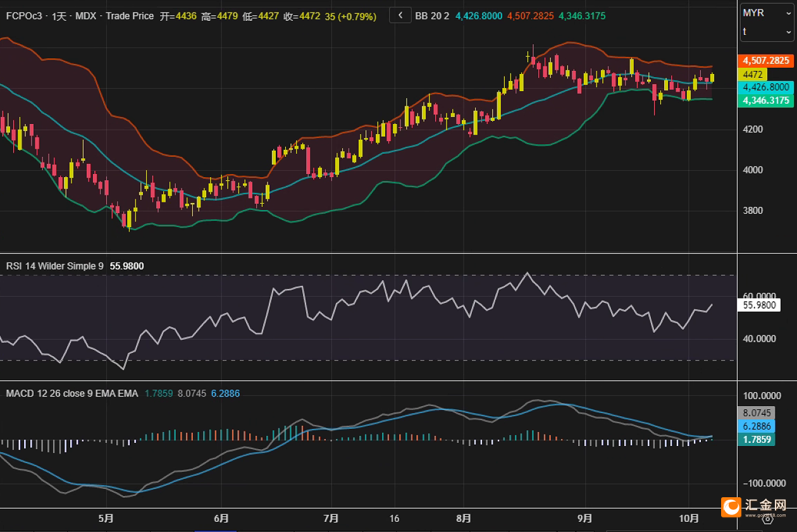797x532 pixels.
Task: Open the chart settings gear icon
Action: click(x=769, y=519)
